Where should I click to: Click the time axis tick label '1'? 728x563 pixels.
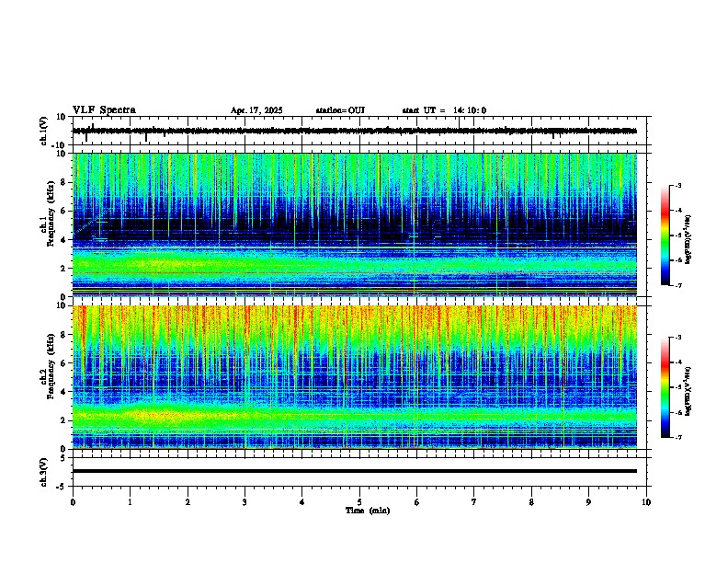coord(130,502)
